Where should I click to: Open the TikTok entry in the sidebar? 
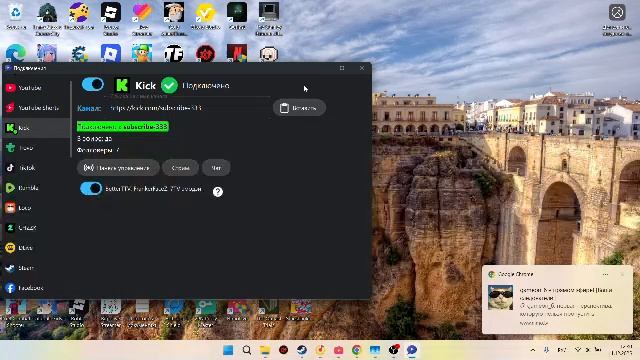21,168
